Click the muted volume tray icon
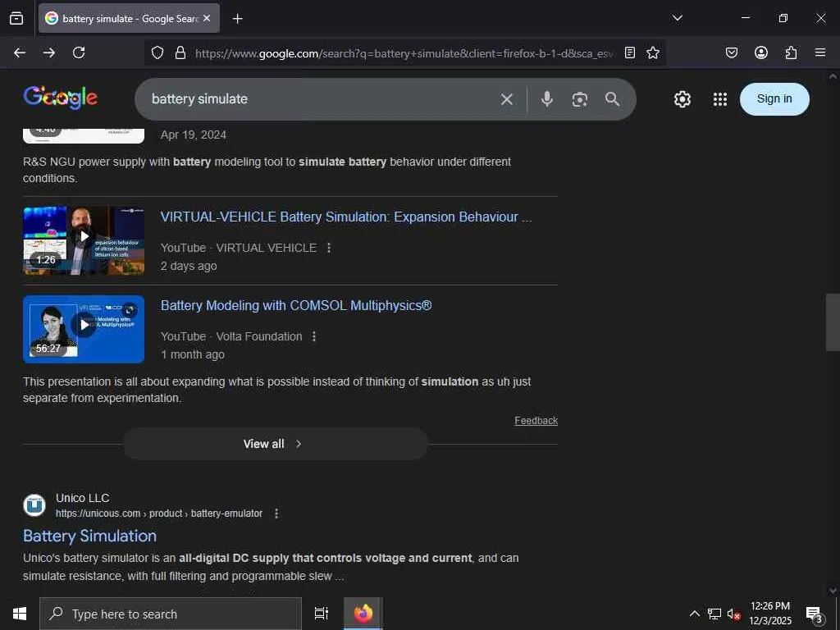The height and width of the screenshot is (630, 840). coord(733,614)
